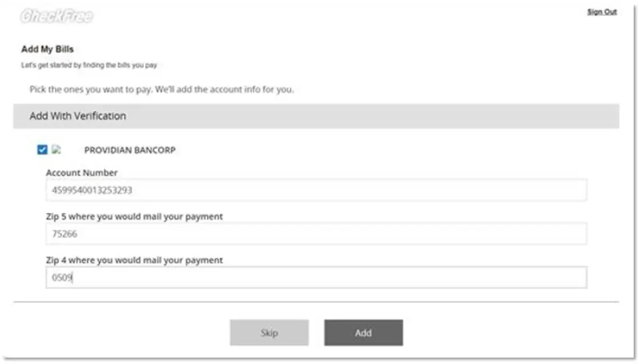Click the Account Number field label
This screenshot has width=639, height=364.
click(82, 173)
